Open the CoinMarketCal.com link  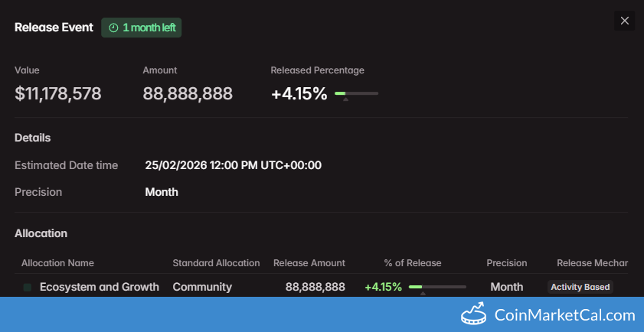(565, 314)
